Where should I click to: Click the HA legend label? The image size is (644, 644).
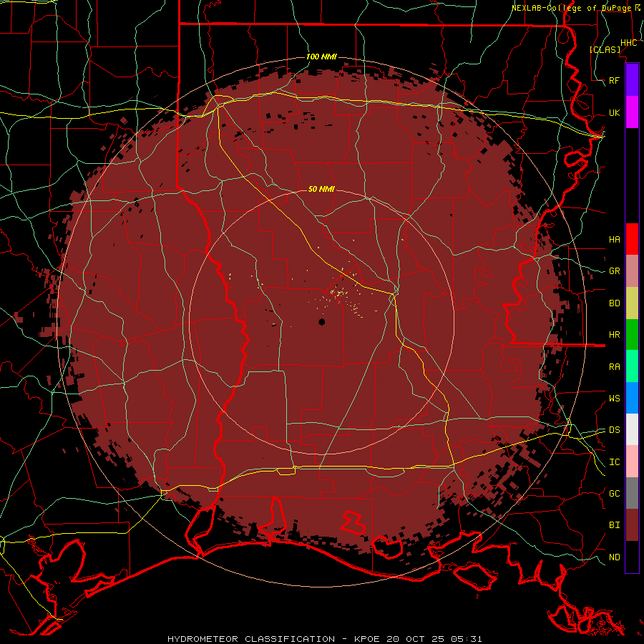coord(615,239)
